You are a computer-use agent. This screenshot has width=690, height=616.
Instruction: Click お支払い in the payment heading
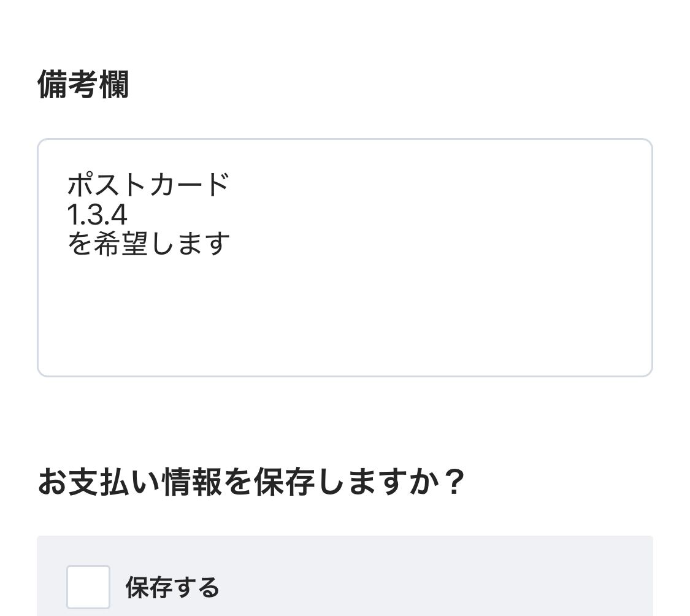(98, 482)
